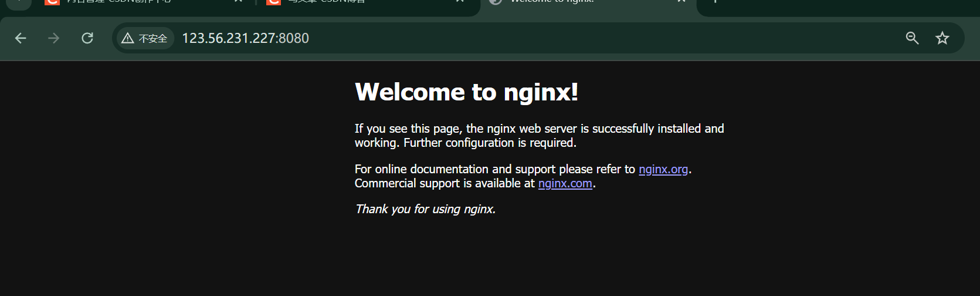The height and width of the screenshot is (296, 980).
Task: Click the "Welcome to nginx!" heading
Action: point(467,92)
